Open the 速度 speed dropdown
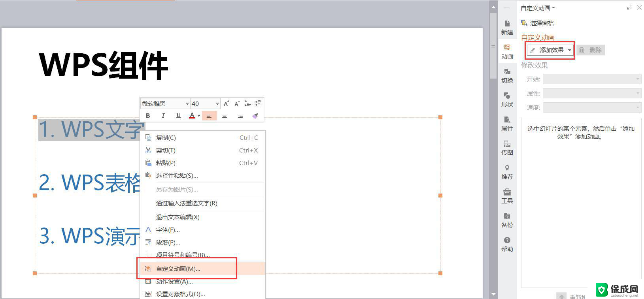Screen dimensions: 644x299 pos(592,107)
